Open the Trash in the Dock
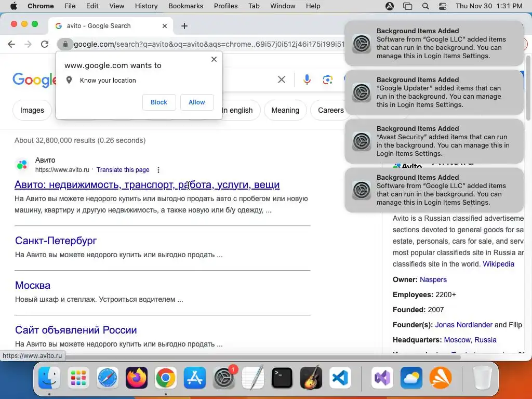 pyautogui.click(x=482, y=377)
